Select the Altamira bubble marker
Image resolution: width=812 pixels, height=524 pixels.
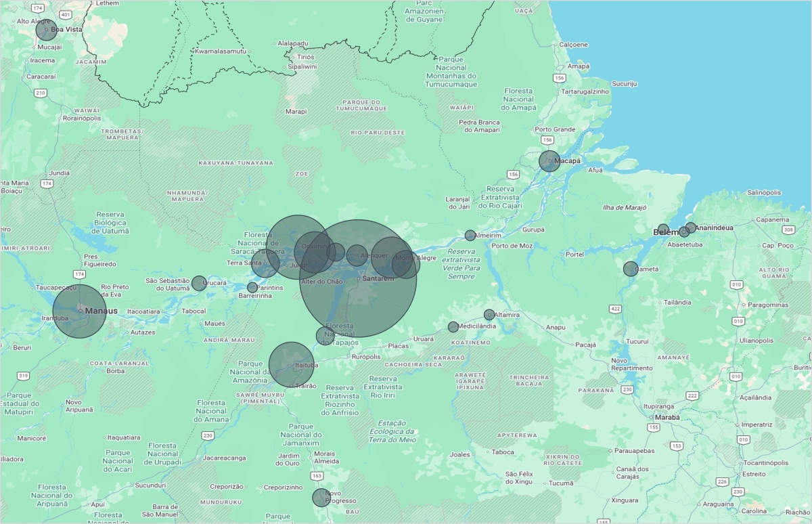click(489, 315)
